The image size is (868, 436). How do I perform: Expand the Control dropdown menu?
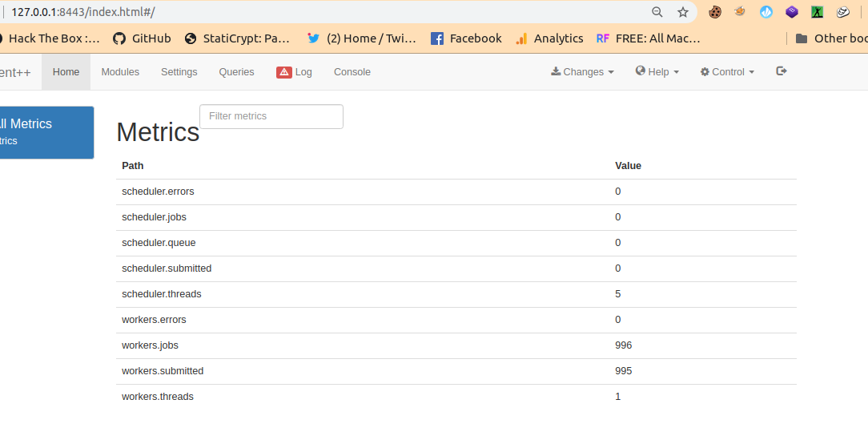point(727,72)
